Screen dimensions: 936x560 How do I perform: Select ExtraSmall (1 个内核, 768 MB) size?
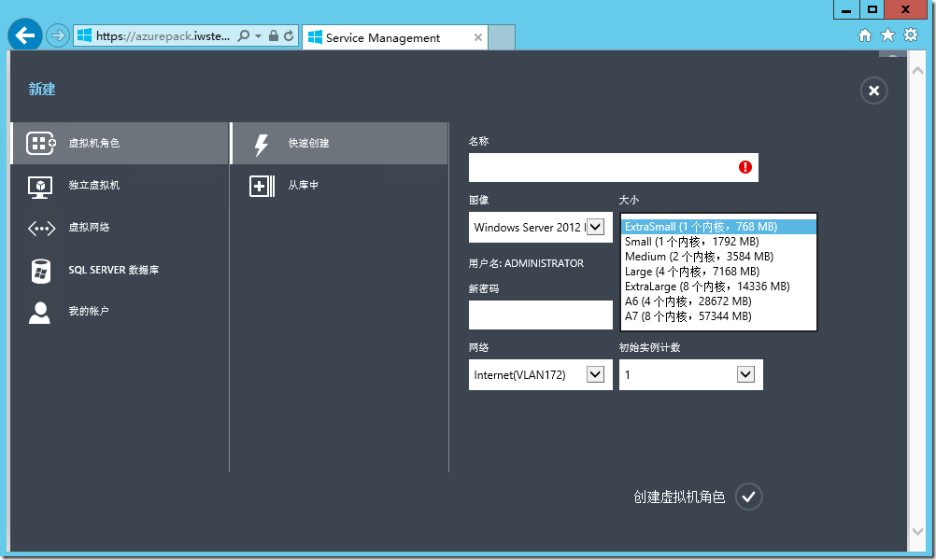coord(718,227)
